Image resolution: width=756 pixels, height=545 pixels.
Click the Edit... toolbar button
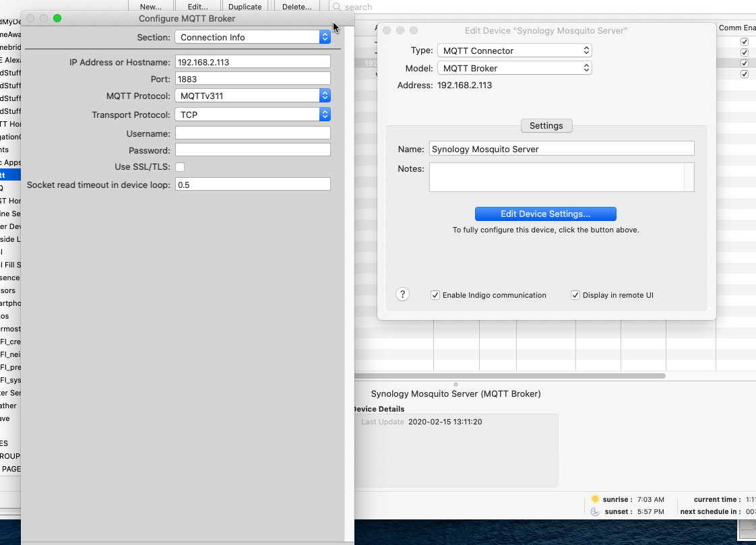point(197,6)
